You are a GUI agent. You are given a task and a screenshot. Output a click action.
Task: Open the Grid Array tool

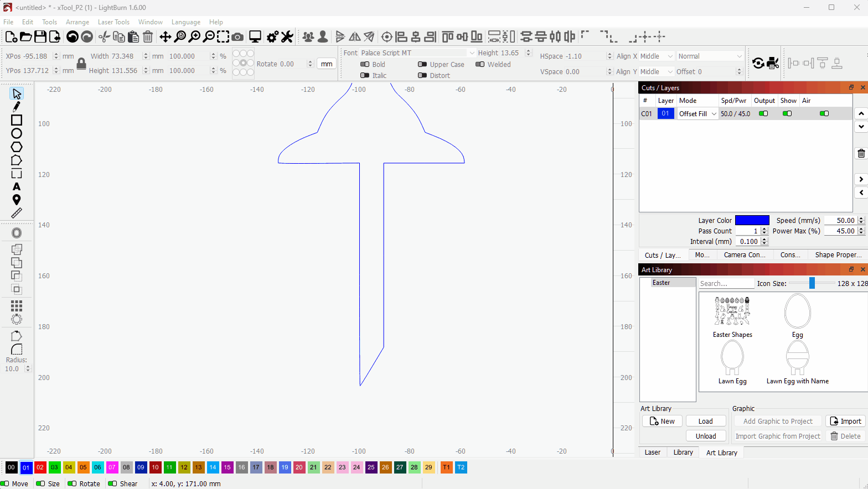(17, 306)
